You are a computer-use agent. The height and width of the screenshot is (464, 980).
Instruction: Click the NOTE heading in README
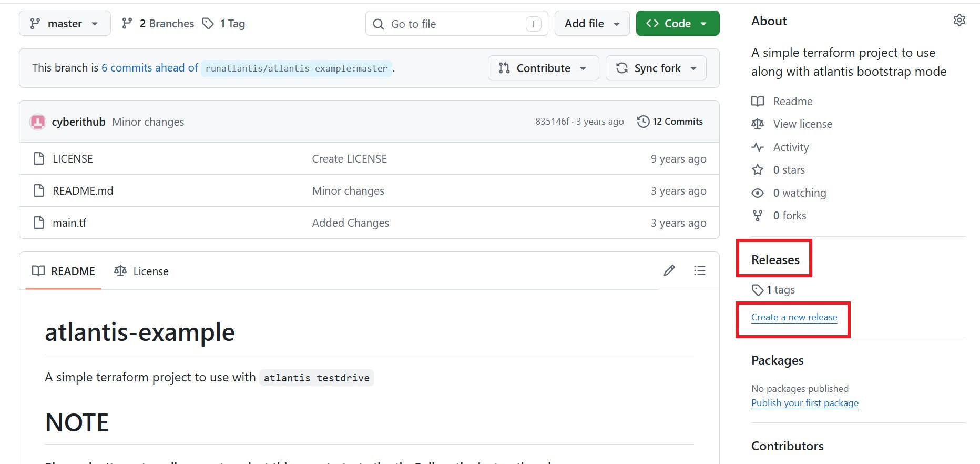tap(77, 423)
